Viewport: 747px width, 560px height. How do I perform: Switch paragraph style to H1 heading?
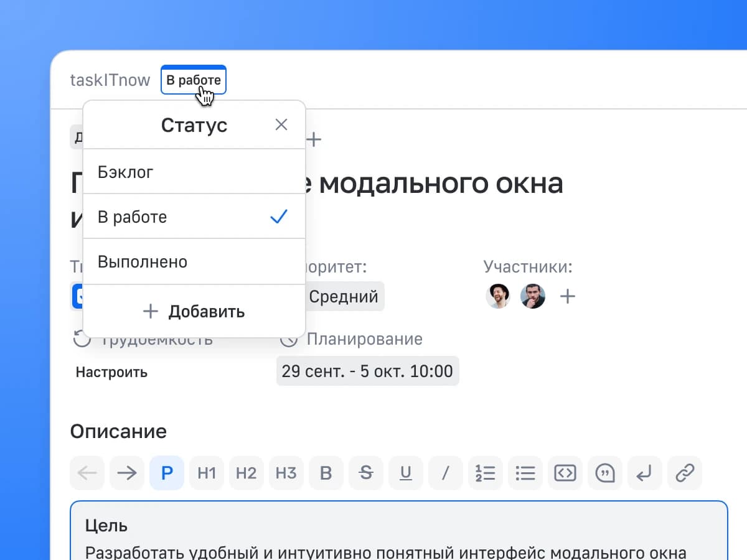click(x=206, y=473)
